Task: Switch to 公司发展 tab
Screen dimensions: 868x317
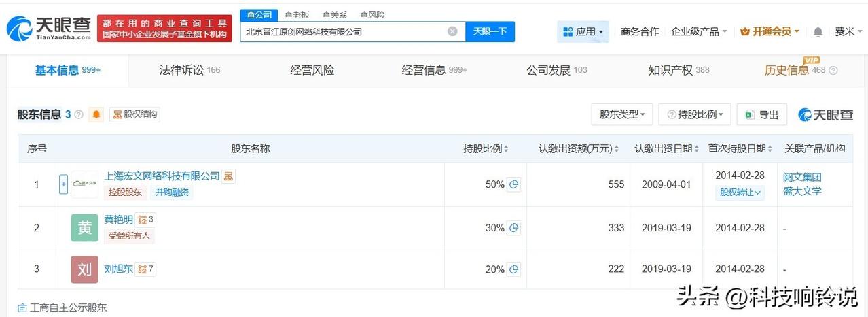Action: [556, 70]
